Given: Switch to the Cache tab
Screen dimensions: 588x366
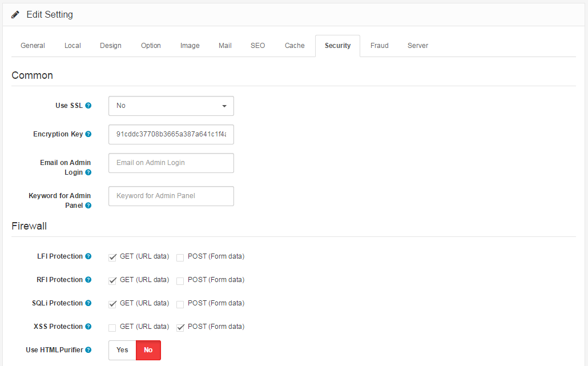Looking at the screenshot, I should coord(295,46).
